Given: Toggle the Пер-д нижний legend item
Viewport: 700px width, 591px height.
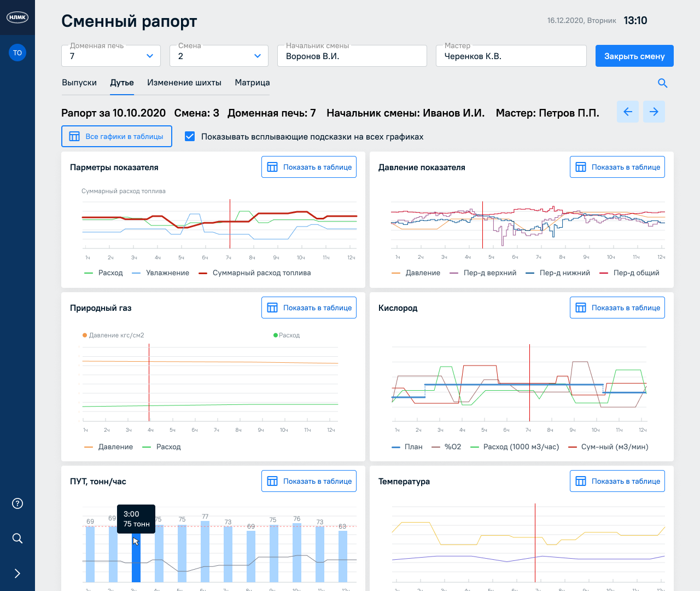Looking at the screenshot, I should click(558, 273).
